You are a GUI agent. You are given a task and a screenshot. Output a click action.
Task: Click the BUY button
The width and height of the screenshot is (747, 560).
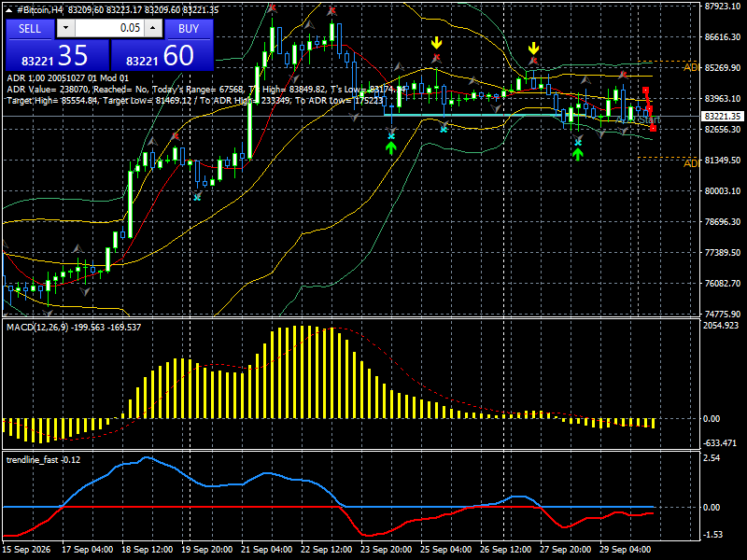[x=189, y=29]
